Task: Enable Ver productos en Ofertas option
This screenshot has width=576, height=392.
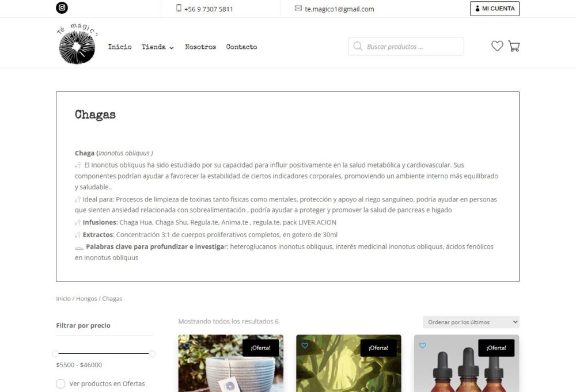Action: point(60,383)
